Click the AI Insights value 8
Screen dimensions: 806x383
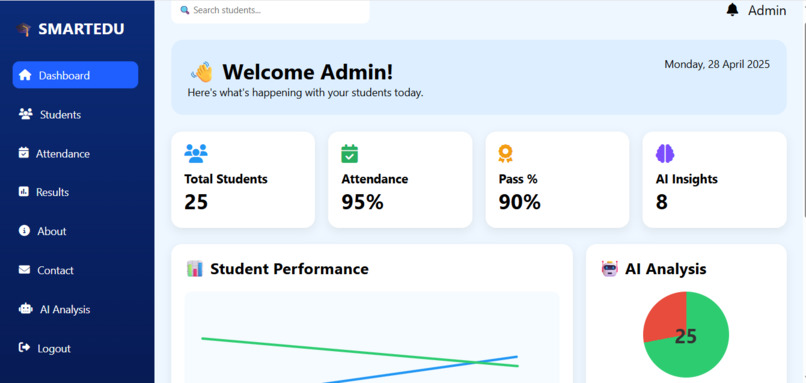(662, 202)
